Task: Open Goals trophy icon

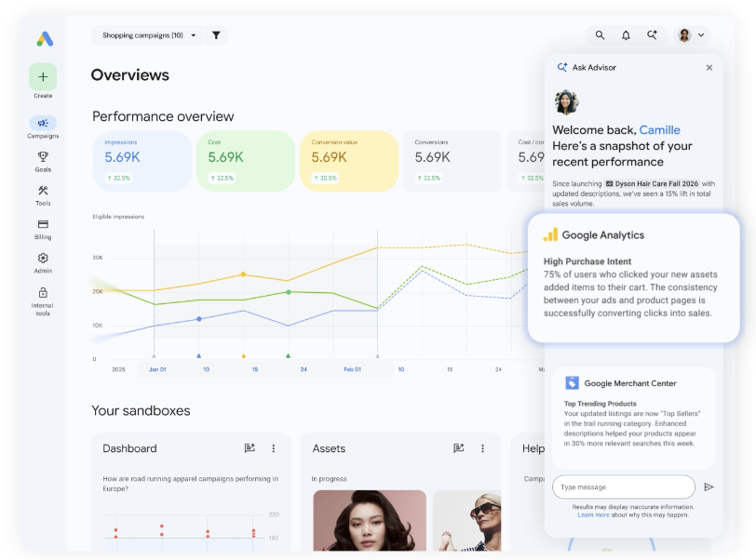Action: pos(43,156)
